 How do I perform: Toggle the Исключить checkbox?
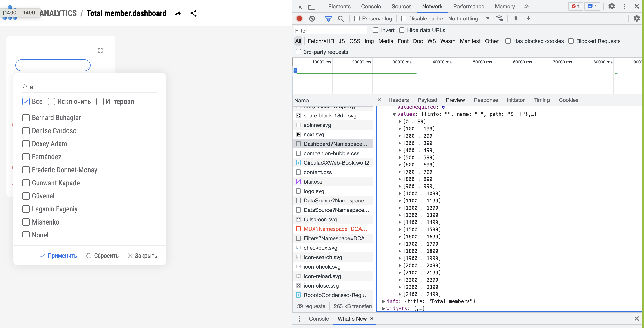(51, 101)
